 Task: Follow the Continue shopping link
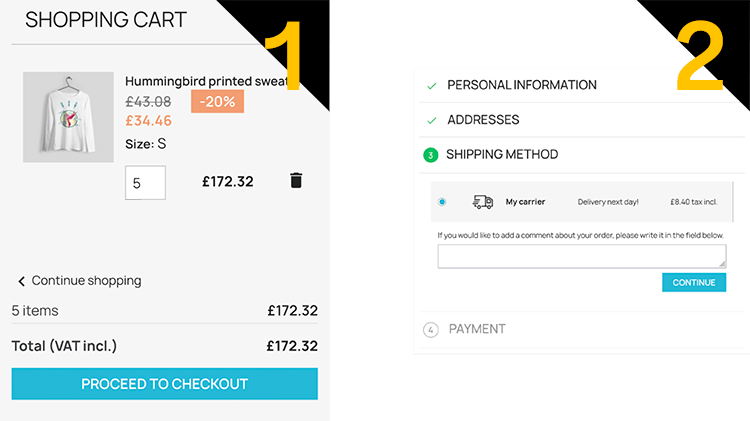pyautogui.click(x=86, y=281)
